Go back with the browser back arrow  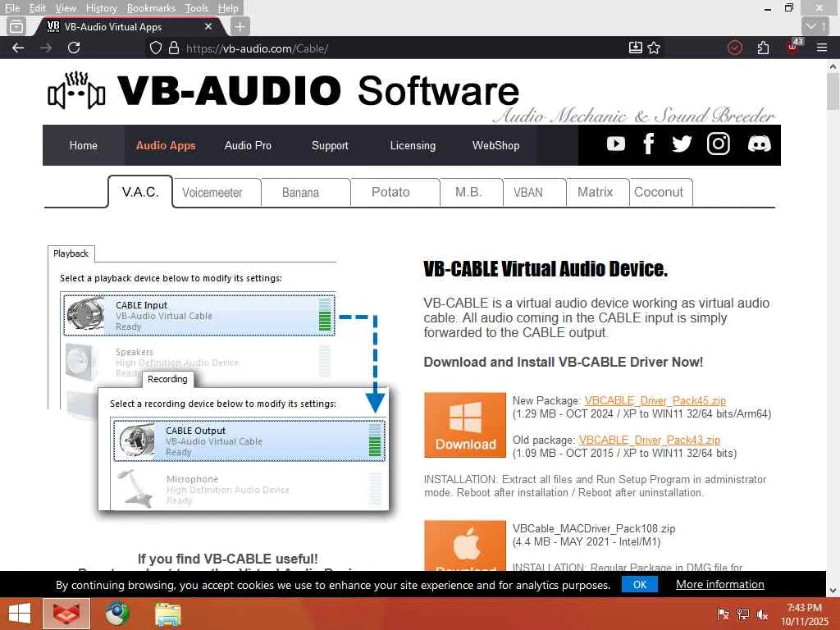18,48
